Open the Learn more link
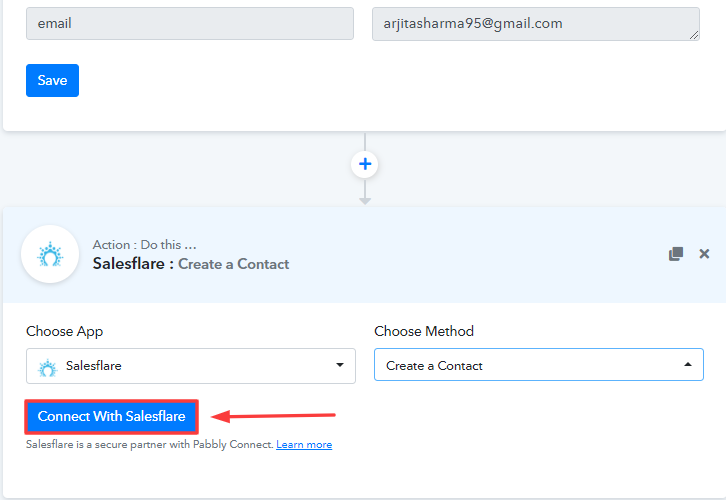The width and height of the screenshot is (726, 500). pos(304,444)
